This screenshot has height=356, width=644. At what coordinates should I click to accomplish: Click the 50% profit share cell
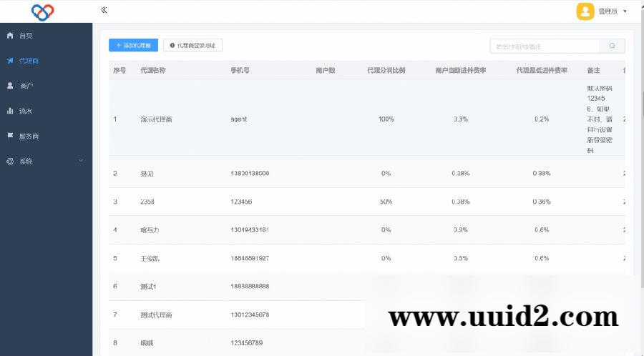386,202
